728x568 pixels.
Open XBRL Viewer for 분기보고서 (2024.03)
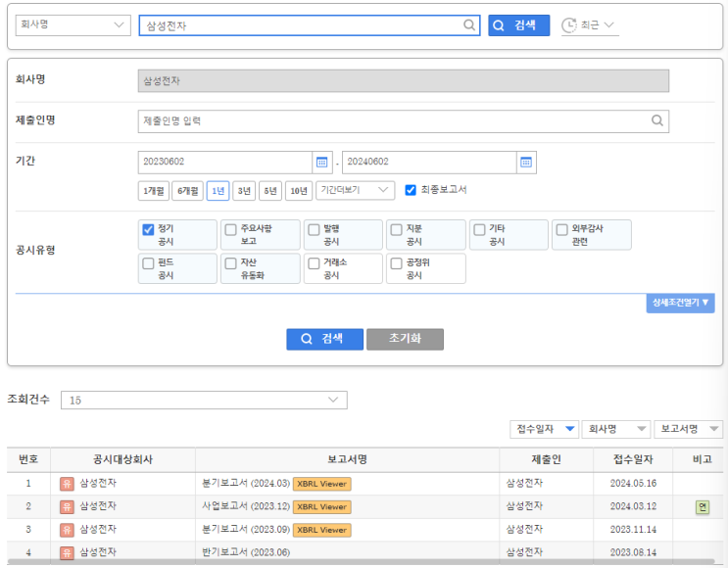coord(321,483)
